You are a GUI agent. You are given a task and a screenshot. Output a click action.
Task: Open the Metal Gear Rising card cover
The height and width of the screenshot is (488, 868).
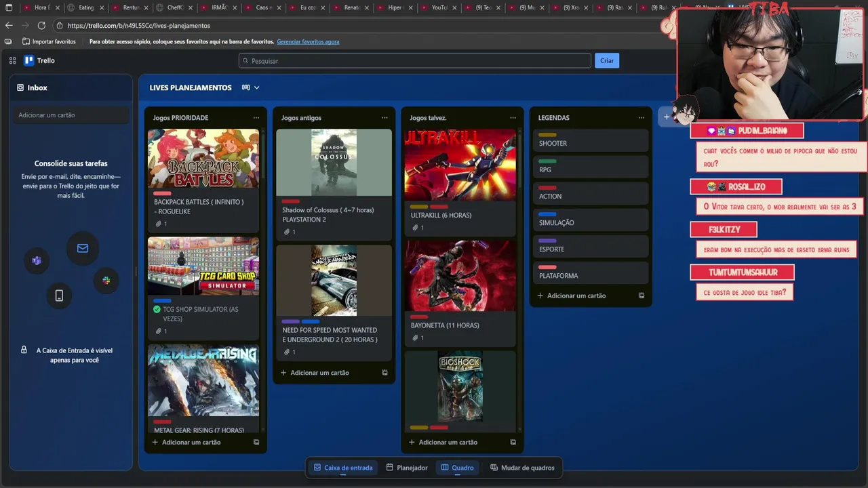pyautogui.click(x=203, y=380)
